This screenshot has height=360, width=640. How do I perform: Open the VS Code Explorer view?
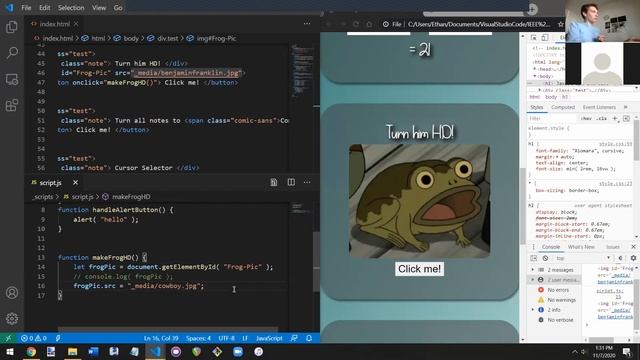(12, 27)
